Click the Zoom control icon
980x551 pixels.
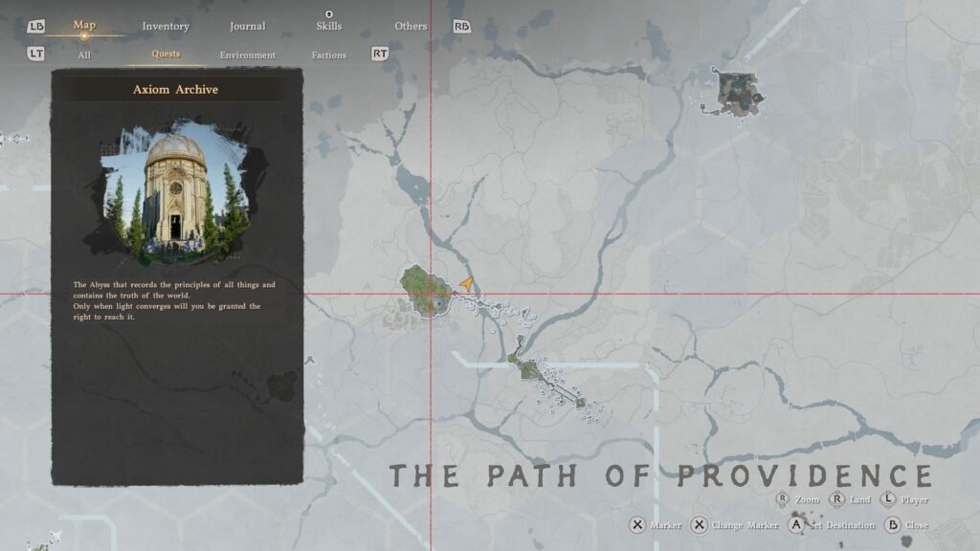pyautogui.click(x=783, y=499)
